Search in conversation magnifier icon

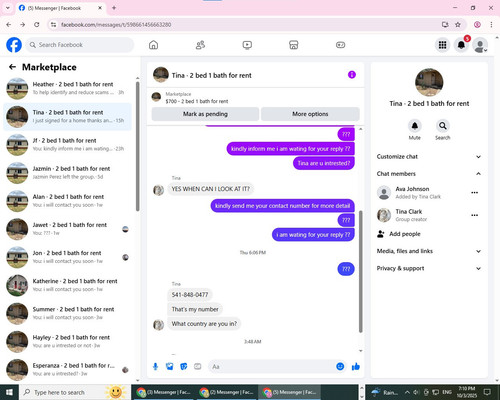[443, 126]
